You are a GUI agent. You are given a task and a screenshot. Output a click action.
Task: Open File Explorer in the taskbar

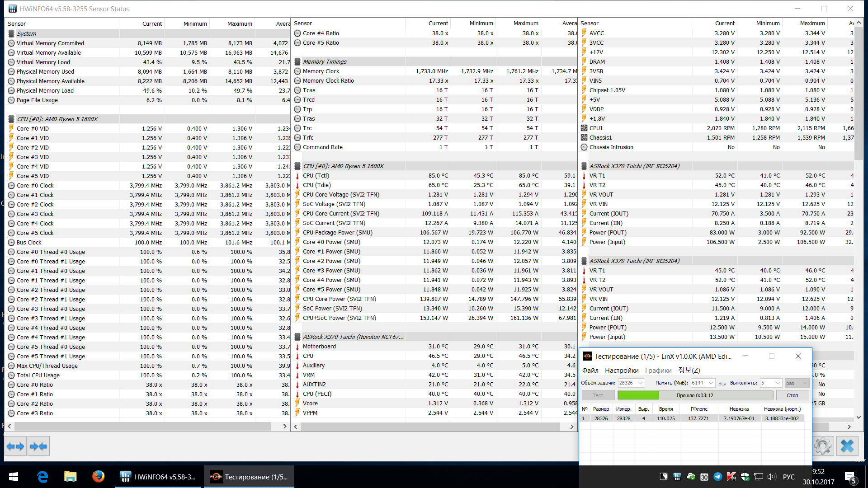point(70,477)
